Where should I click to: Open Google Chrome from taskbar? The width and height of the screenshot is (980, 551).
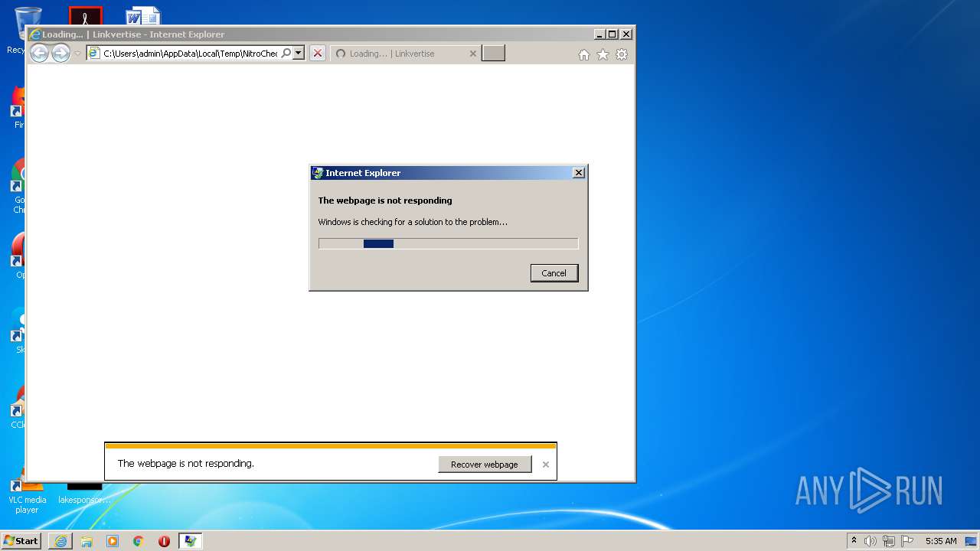139,541
